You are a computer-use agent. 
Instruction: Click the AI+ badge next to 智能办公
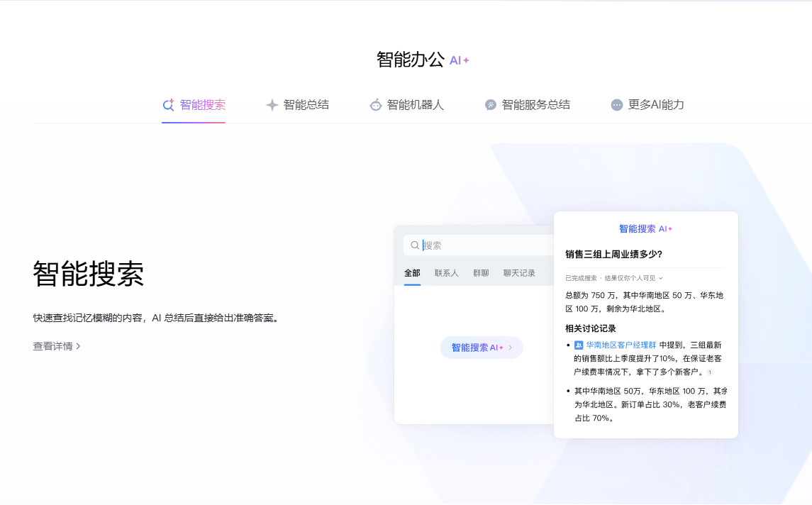pos(460,60)
